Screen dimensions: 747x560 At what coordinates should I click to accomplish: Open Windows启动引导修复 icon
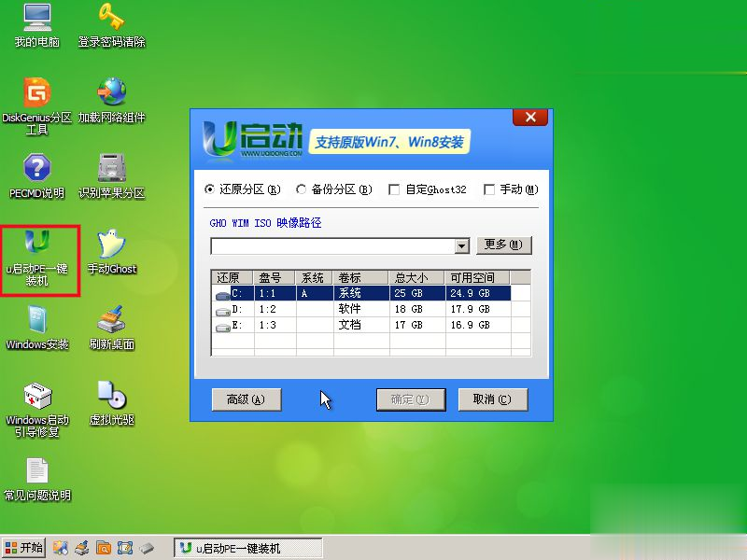pyautogui.click(x=37, y=397)
